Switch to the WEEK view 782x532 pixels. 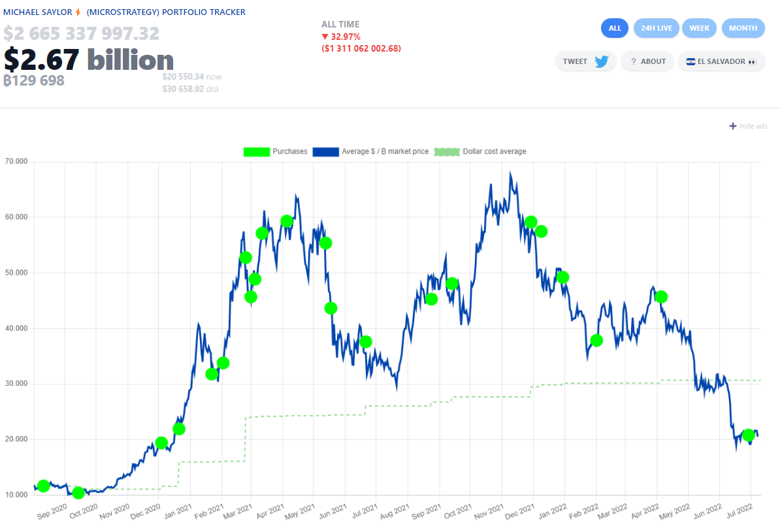[x=699, y=28]
